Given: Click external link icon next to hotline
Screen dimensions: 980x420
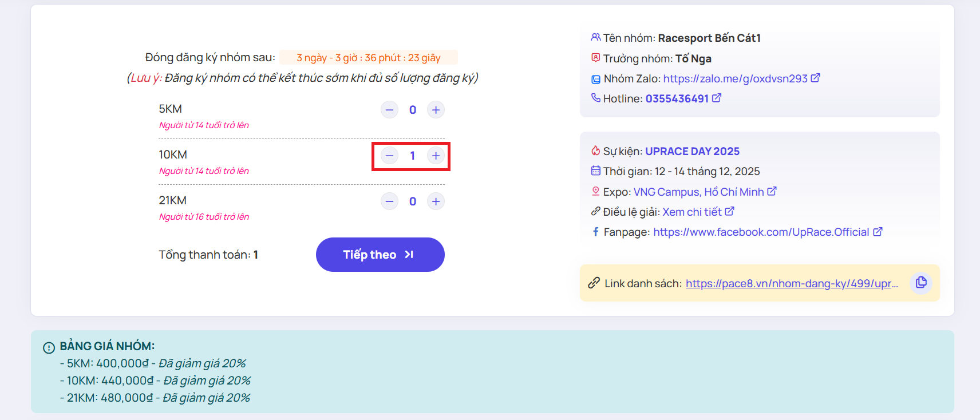Looking at the screenshot, I should point(717,98).
